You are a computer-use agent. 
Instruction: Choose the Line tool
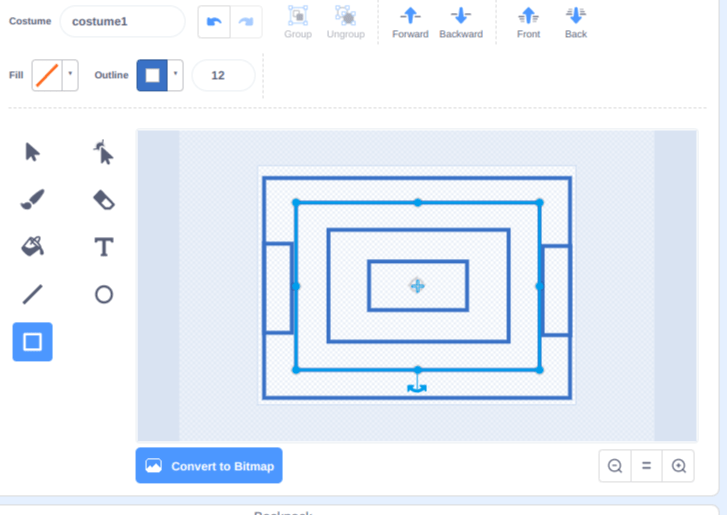32,294
